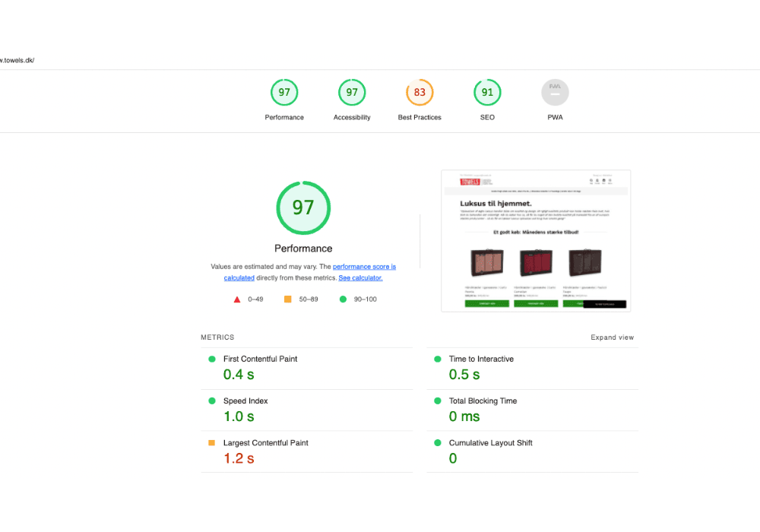Click the green dot beside Total Blocking Time

coord(437,400)
